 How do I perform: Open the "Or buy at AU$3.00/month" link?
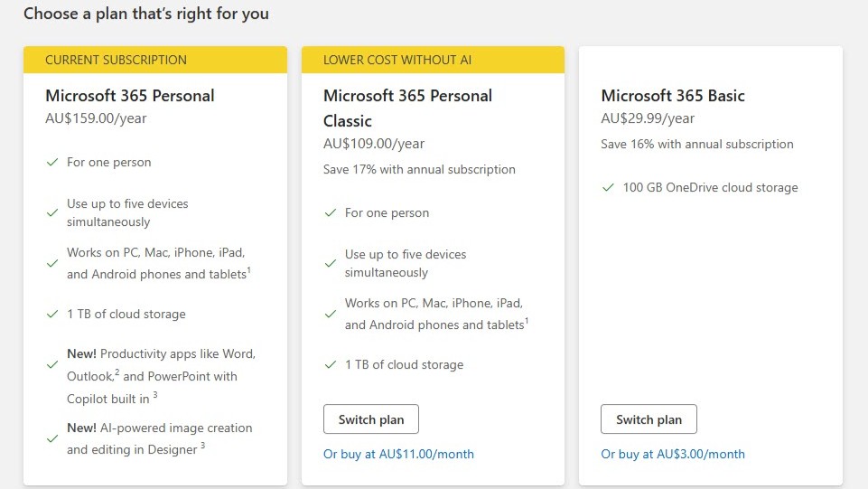tap(673, 454)
